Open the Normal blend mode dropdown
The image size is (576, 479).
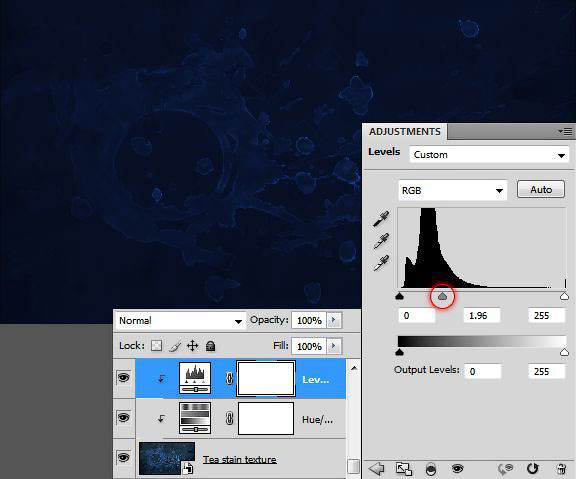(x=180, y=321)
